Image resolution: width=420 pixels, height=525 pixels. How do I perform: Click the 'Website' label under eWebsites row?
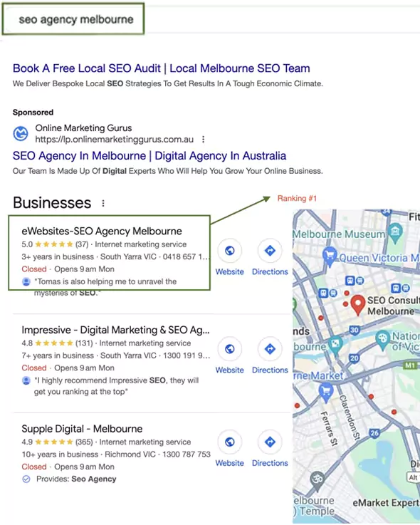pos(230,271)
